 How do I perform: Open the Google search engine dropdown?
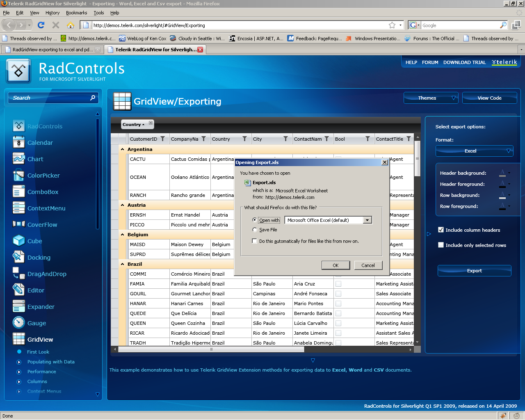click(415, 25)
